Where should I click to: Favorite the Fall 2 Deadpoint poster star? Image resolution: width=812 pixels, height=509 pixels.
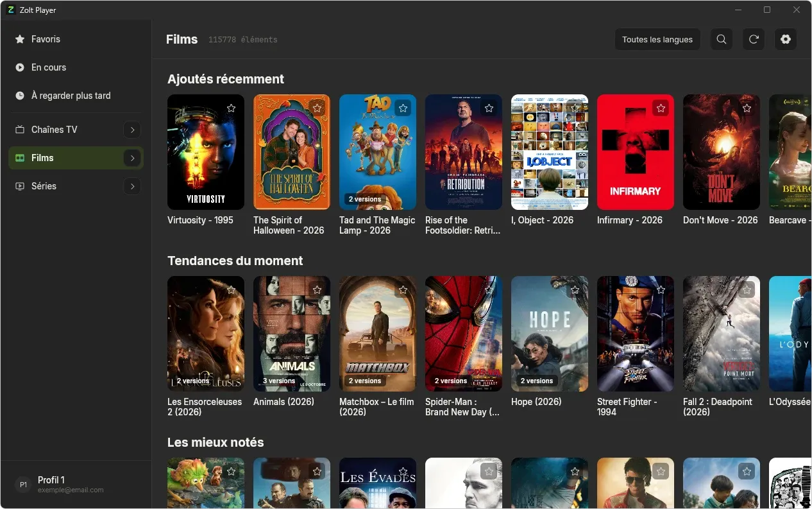[747, 289]
